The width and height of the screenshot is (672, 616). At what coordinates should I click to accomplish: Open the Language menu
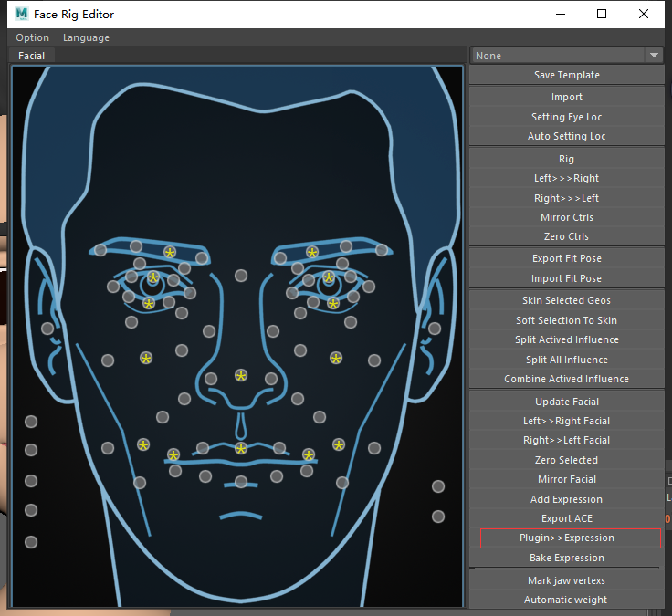[x=86, y=37]
